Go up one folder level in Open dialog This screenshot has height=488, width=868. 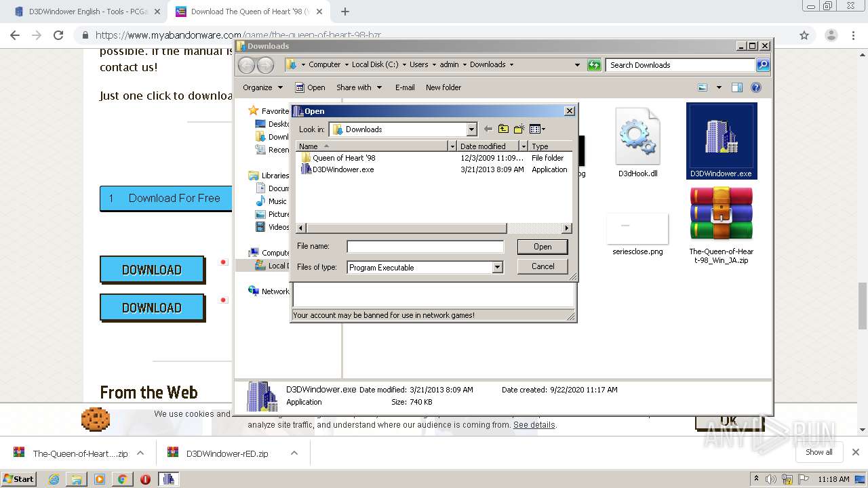click(x=503, y=129)
